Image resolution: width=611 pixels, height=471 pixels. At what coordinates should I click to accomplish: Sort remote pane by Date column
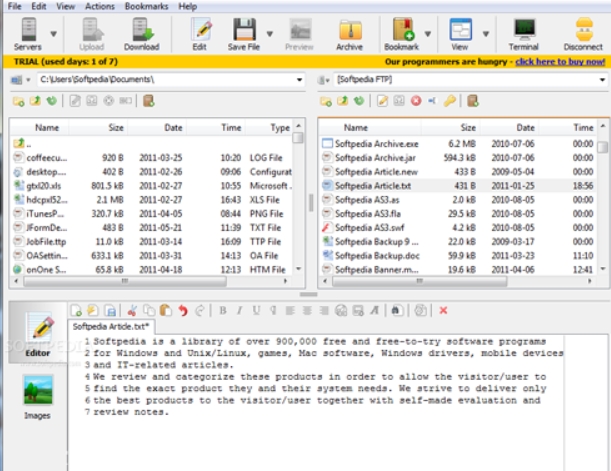tap(509, 128)
